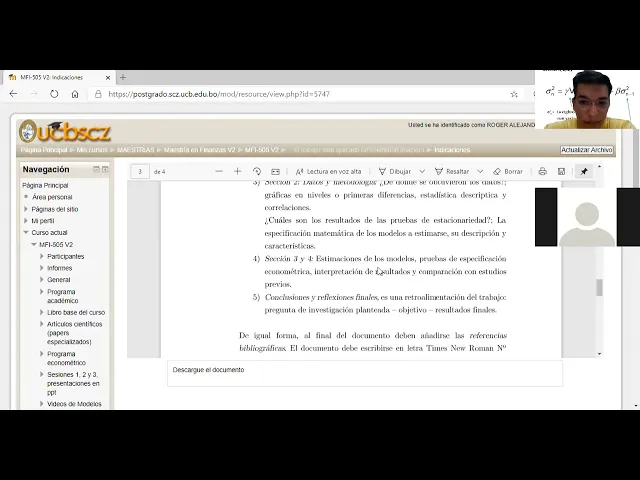The image size is (640, 480).
Task: Collapse the Navegación block icon
Action: point(96,169)
